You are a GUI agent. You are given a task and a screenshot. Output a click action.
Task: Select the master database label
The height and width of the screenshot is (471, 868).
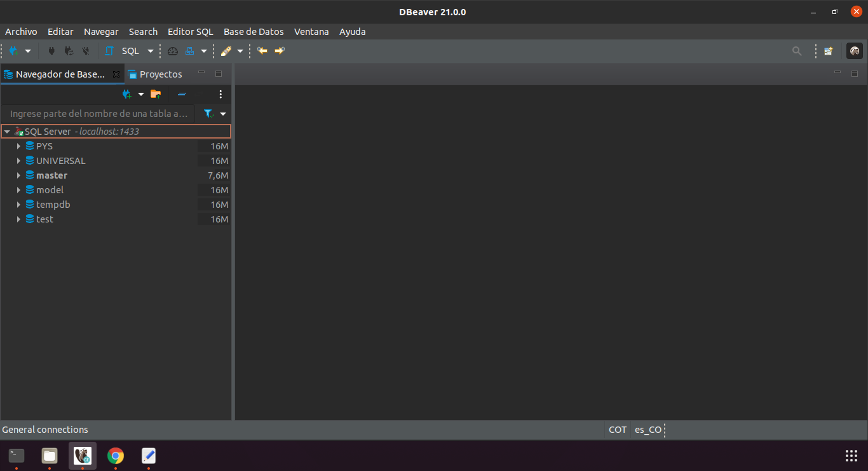[51, 175]
